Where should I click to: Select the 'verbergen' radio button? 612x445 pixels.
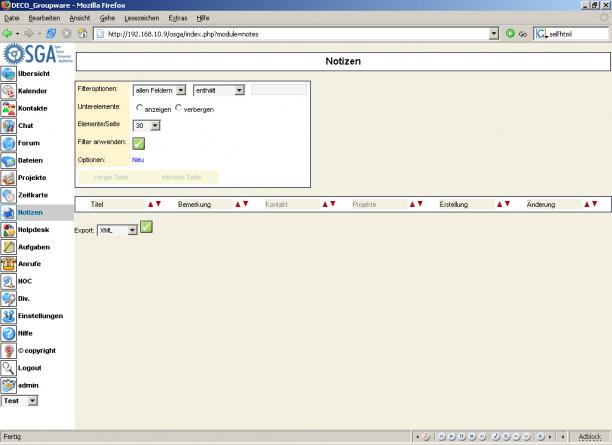[179, 108]
